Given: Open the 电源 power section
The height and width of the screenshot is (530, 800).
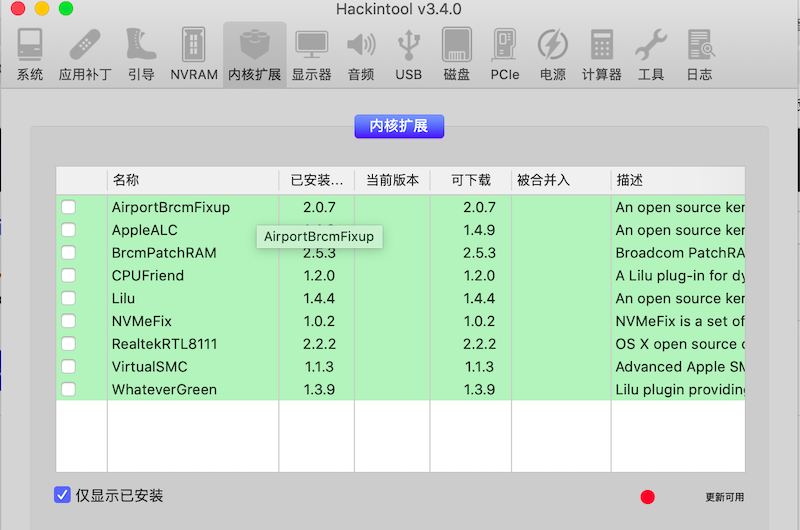Looking at the screenshot, I should coord(553,54).
